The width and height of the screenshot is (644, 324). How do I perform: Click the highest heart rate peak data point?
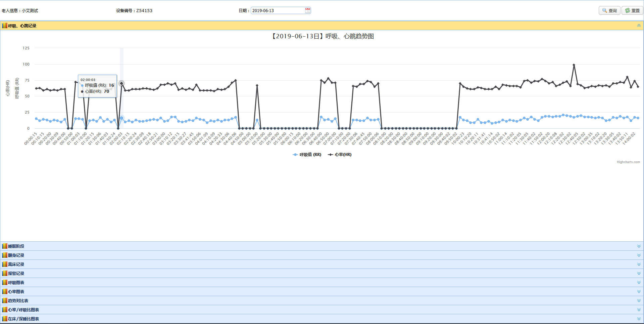[574, 65]
